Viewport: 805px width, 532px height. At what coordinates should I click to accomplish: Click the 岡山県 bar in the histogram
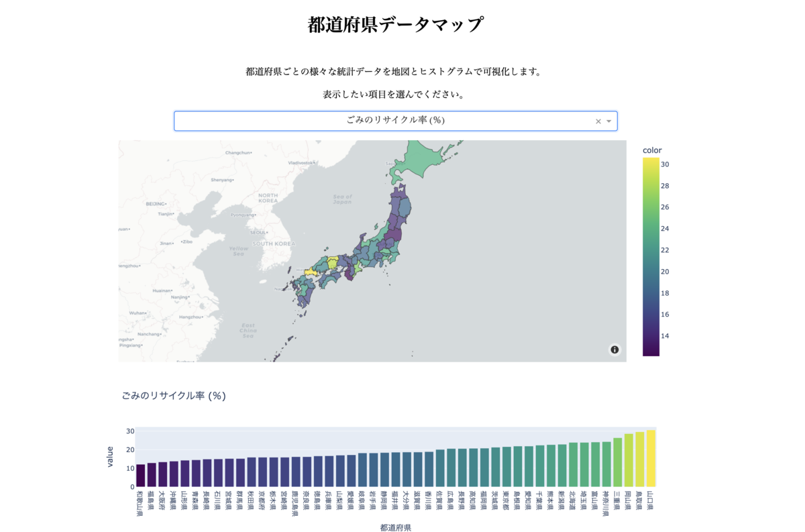pyautogui.click(x=629, y=460)
